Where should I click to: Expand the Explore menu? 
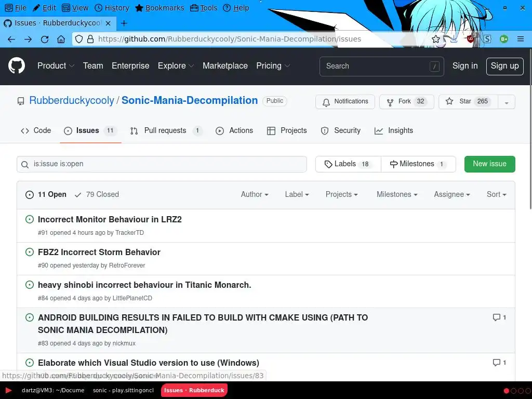pos(176,66)
